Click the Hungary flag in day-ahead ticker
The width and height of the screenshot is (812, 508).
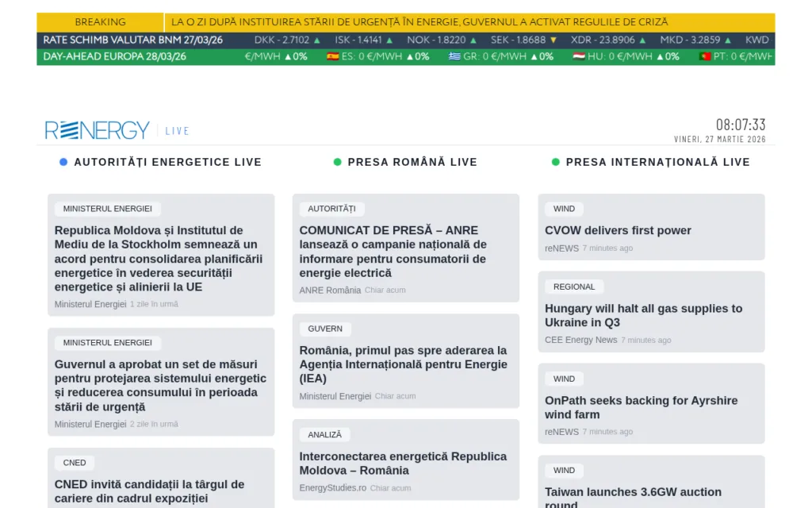coord(579,56)
